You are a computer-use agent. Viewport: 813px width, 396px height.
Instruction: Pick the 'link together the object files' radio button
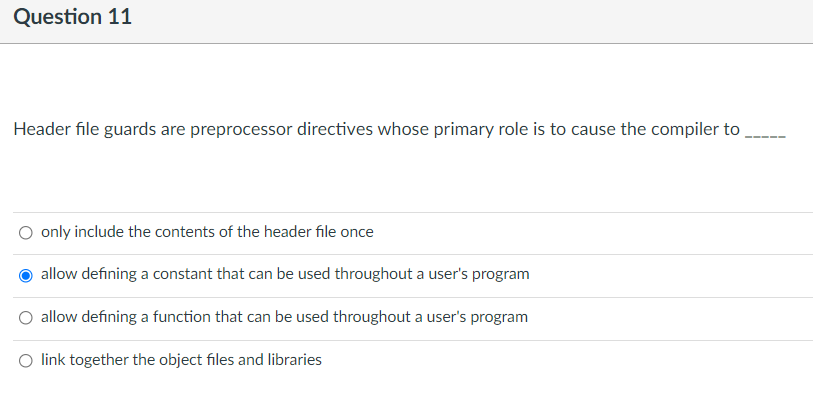pyautogui.click(x=25, y=360)
